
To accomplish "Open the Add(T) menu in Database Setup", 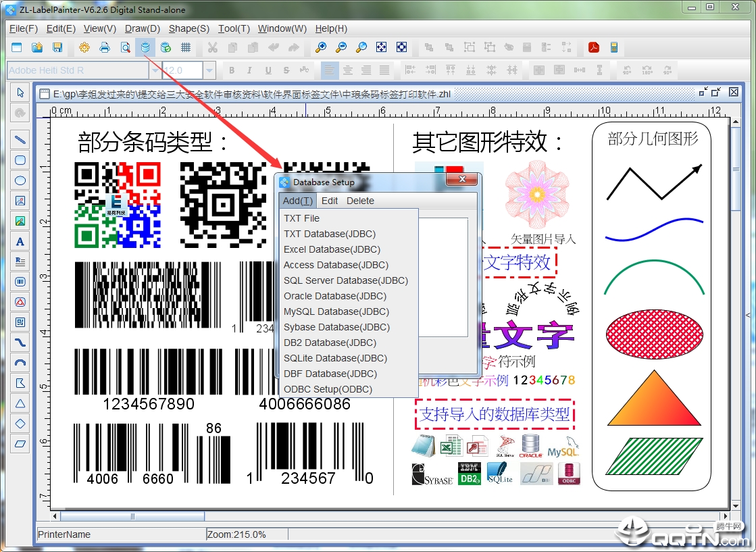I will [297, 200].
